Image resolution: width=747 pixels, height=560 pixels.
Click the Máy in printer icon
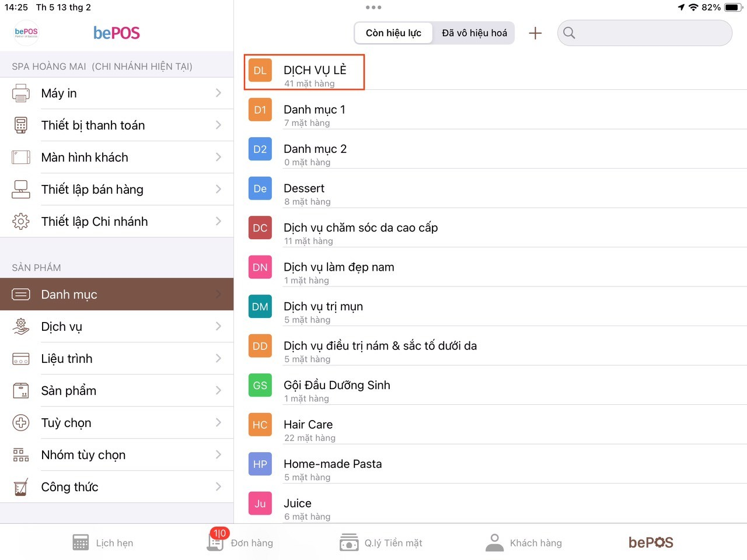[21, 93]
